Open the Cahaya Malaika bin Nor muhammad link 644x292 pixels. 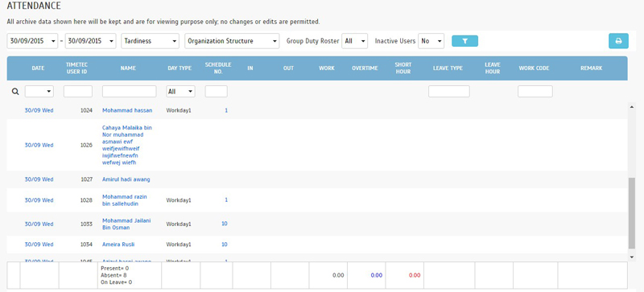pos(127,145)
